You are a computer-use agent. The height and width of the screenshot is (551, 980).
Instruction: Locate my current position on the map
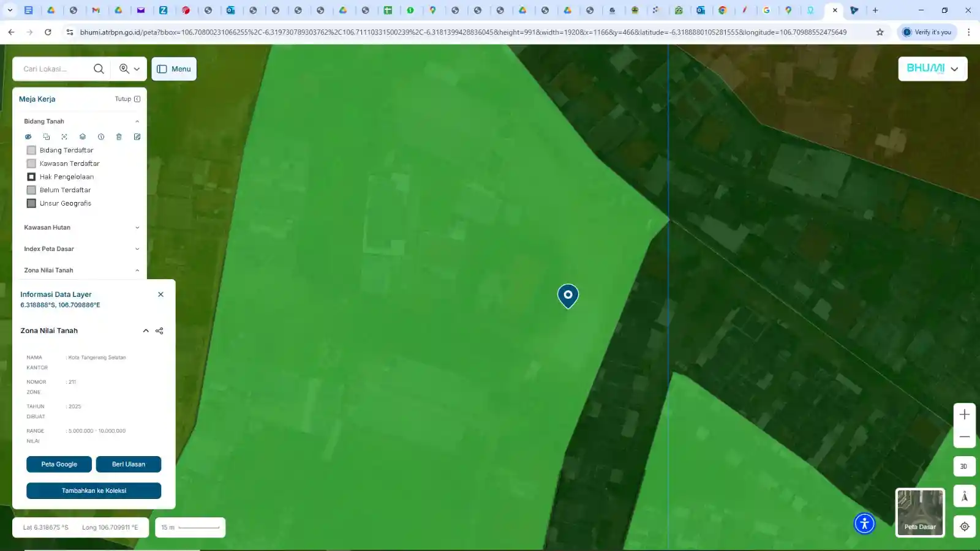(964, 527)
